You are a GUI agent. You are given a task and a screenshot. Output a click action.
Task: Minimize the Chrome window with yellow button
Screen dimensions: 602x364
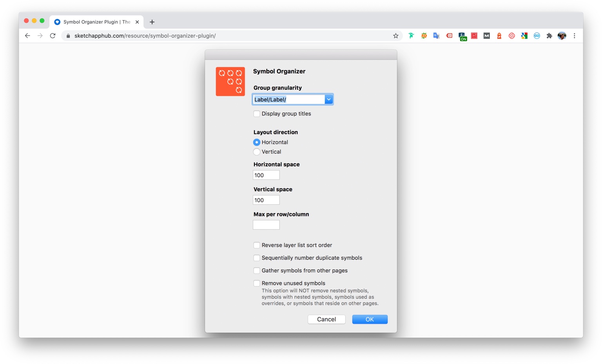(x=34, y=21)
